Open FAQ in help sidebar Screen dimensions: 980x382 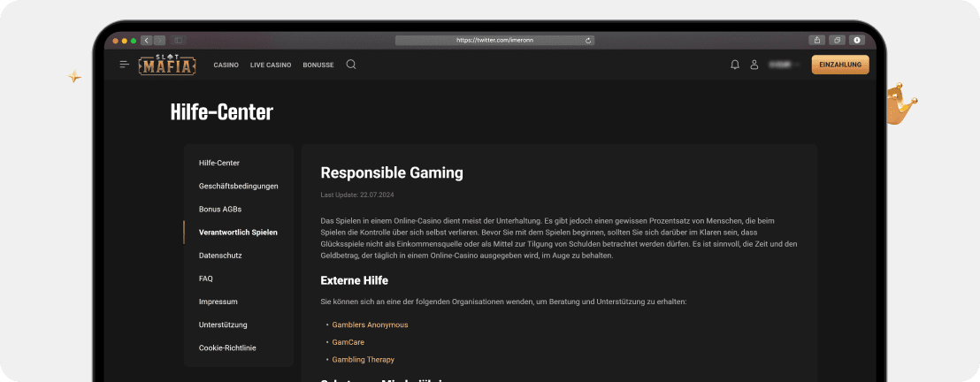[x=206, y=279]
